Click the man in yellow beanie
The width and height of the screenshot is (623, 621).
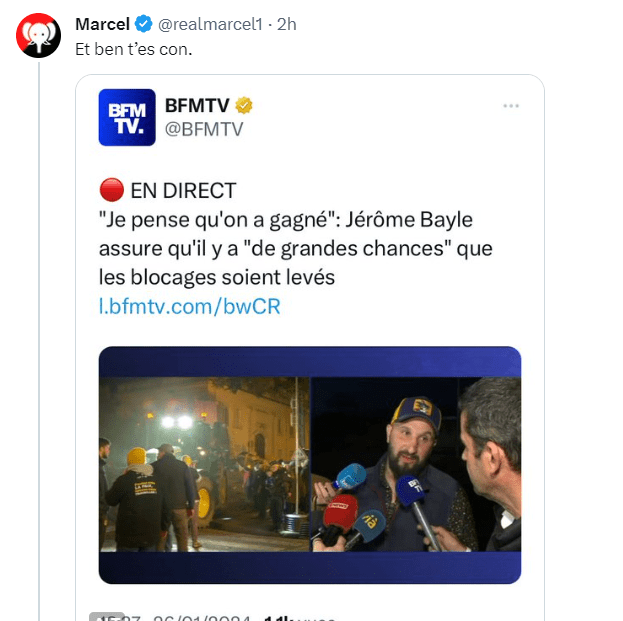click(136, 495)
